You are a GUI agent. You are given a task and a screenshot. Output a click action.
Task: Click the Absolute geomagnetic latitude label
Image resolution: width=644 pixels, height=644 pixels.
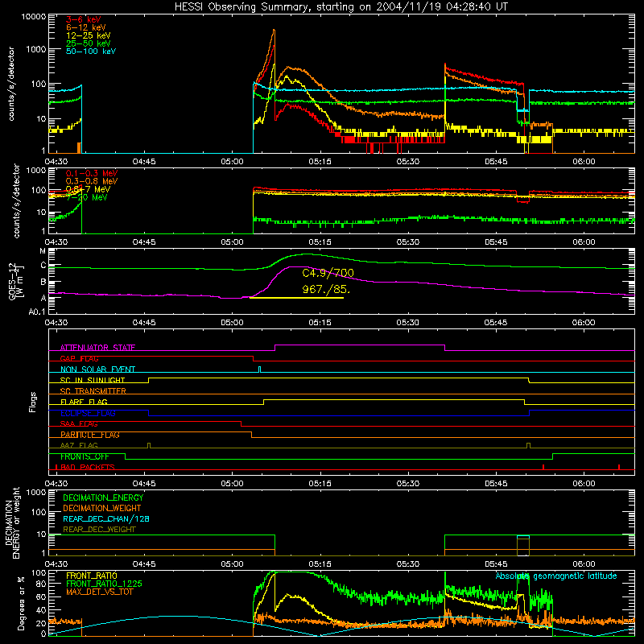point(556,576)
